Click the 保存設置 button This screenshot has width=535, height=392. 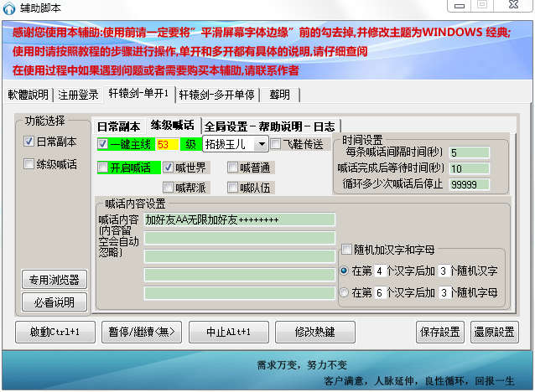click(x=439, y=332)
